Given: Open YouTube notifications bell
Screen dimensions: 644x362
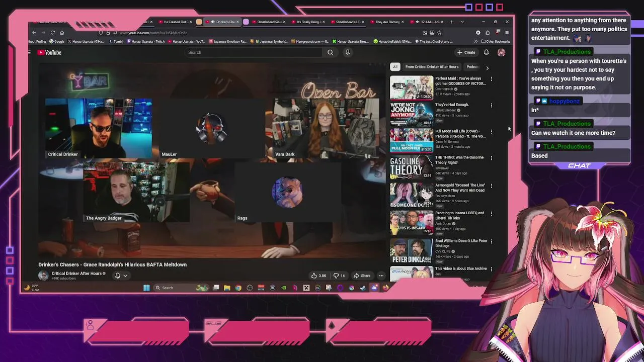Looking at the screenshot, I should tap(486, 52).
